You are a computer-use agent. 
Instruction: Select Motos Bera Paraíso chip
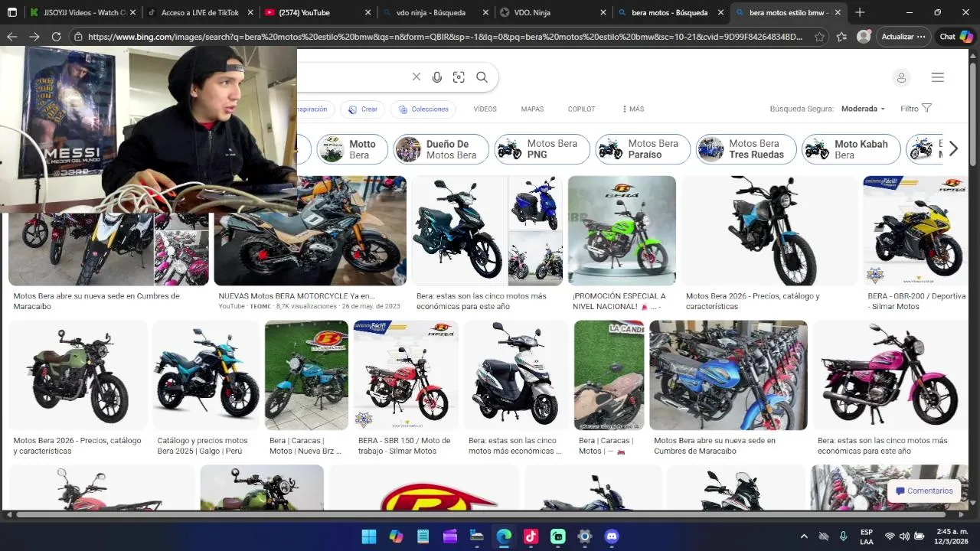(x=643, y=149)
